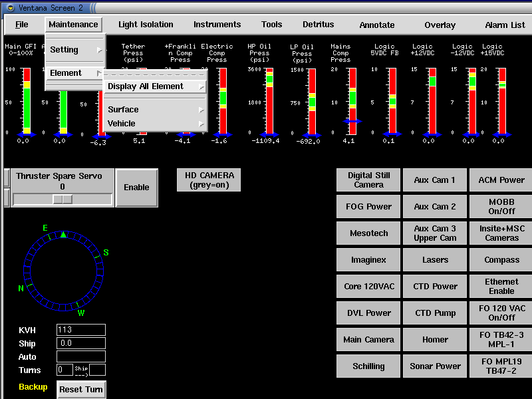
Task: Click the green heading arrow on compass
Action: pos(63,234)
